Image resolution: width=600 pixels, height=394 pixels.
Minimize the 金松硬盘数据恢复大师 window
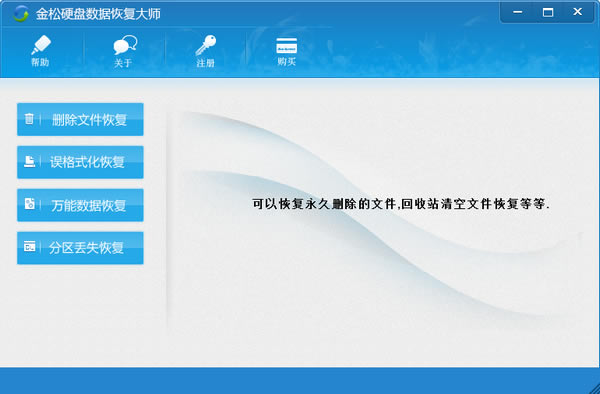click(518, 12)
